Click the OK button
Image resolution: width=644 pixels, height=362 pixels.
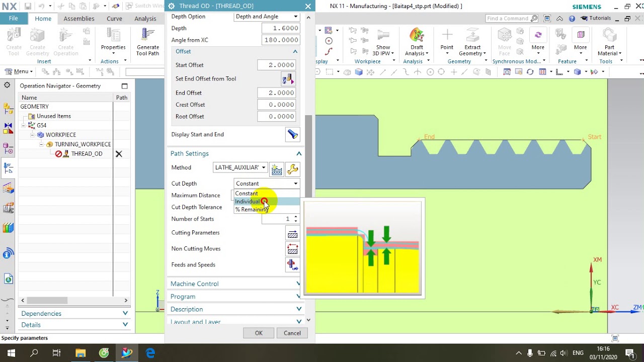259,333
